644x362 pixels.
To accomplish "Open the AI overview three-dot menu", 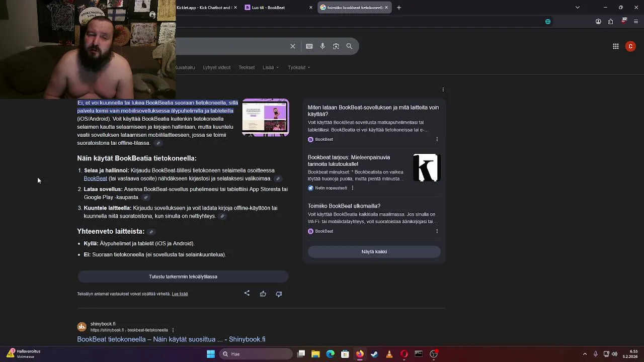I will 443,89.
